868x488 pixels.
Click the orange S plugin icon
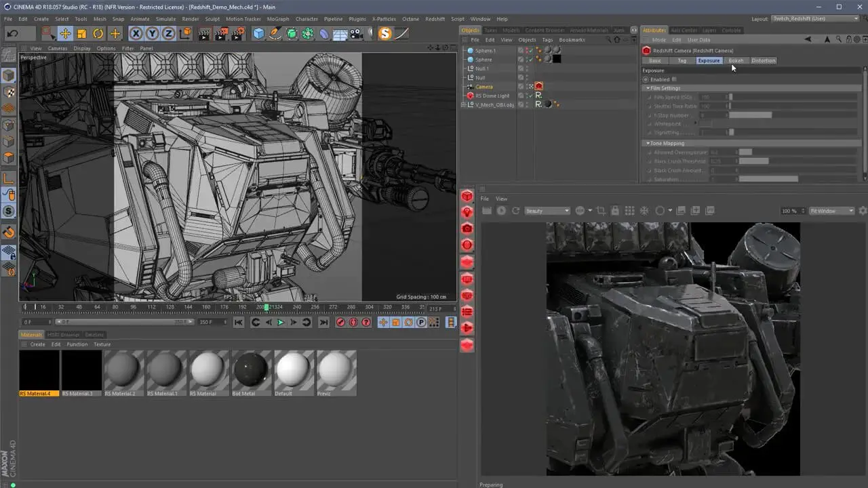(x=385, y=33)
